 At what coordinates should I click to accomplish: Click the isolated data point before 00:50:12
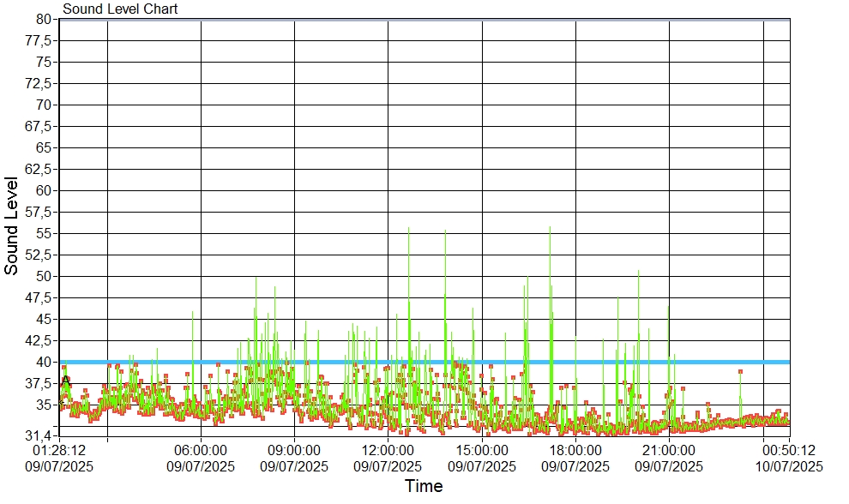click(x=740, y=372)
